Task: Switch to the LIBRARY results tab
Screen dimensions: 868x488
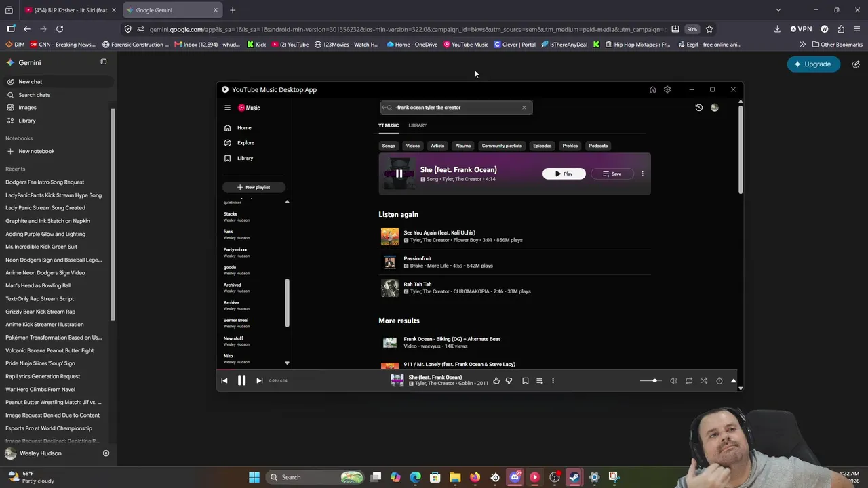Action: [x=418, y=125]
